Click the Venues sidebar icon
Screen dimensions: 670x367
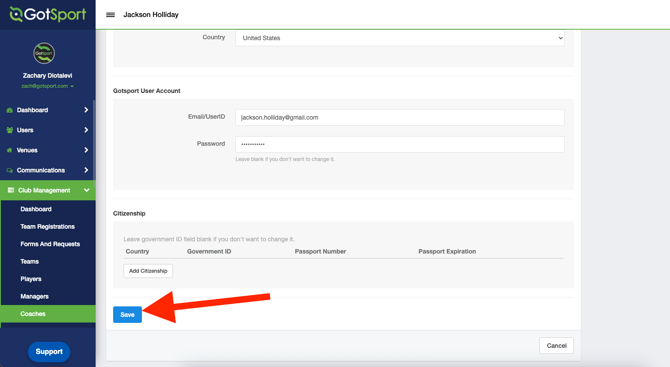pos(9,150)
